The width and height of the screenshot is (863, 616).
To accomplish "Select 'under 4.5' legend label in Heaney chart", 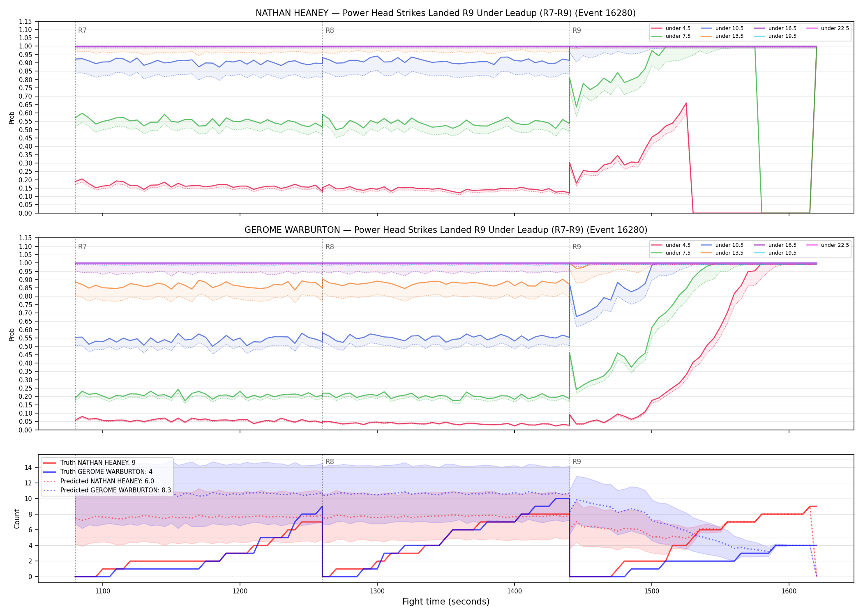I will (678, 28).
